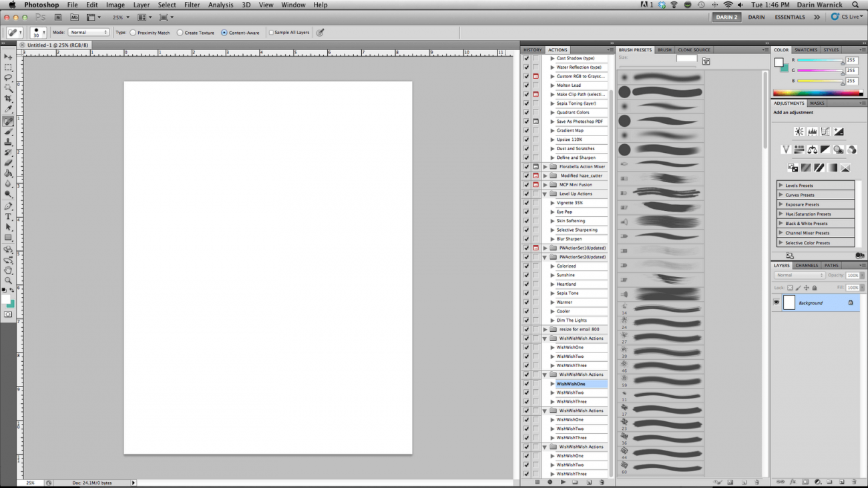Pick the Lasso tool
This screenshot has height=488, width=868.
pos(9,77)
